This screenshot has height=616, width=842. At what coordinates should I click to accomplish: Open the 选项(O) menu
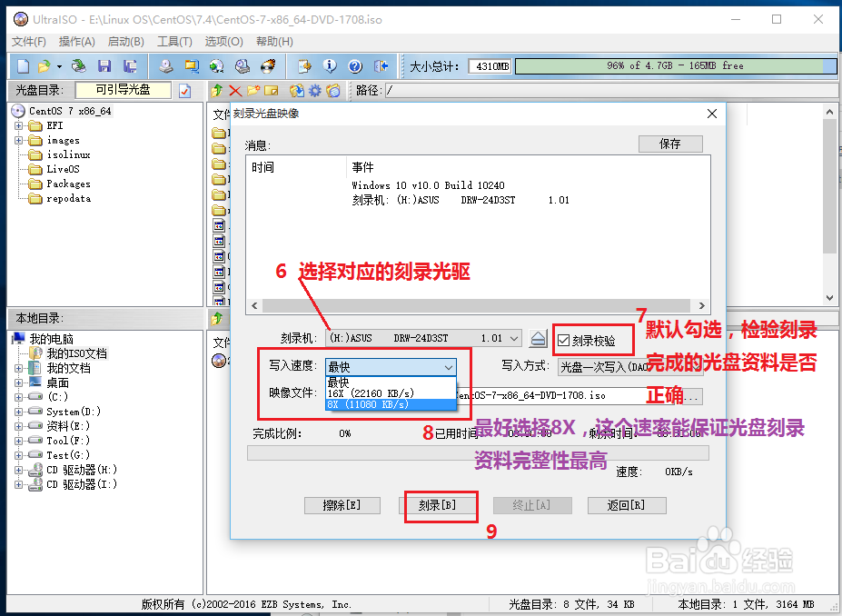(x=224, y=42)
